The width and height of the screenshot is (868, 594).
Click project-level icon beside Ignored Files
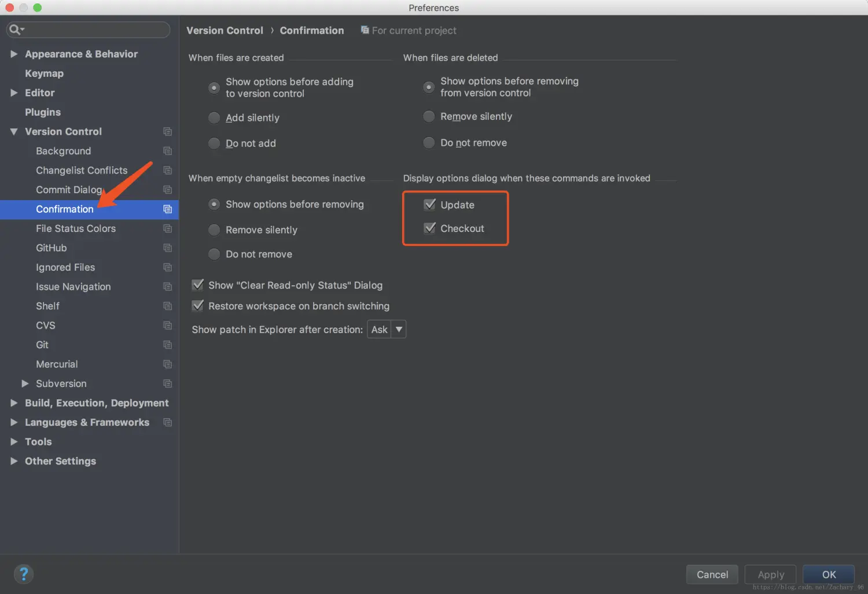(167, 267)
